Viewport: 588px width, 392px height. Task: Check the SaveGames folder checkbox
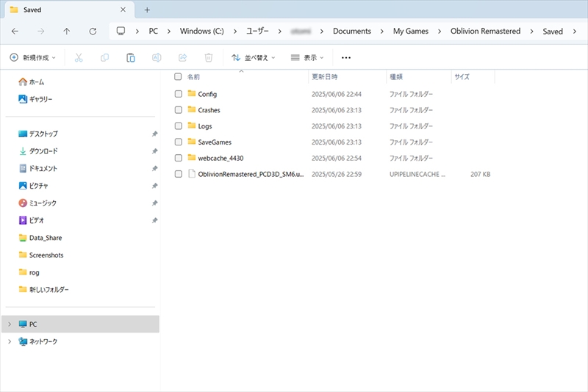click(179, 142)
